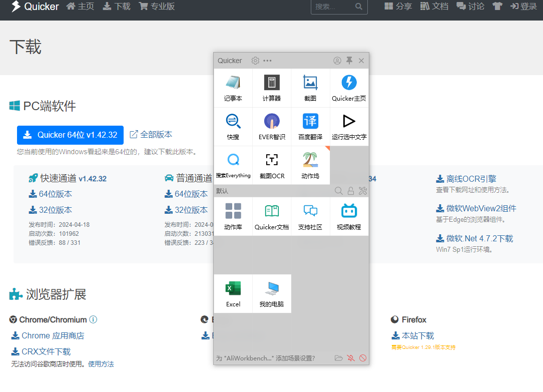Open the 全部版本 link

click(x=151, y=134)
